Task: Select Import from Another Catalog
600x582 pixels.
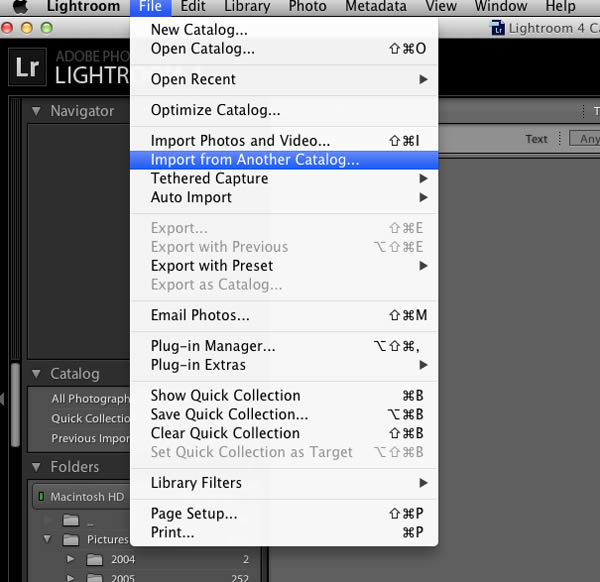Action: point(284,160)
